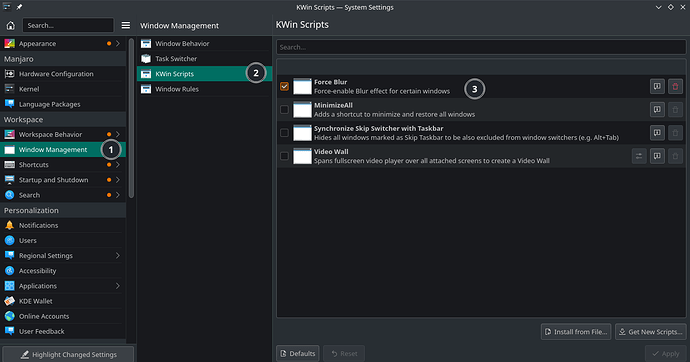Expand the Applications chevron
The image size is (690, 362).
tap(118, 286)
